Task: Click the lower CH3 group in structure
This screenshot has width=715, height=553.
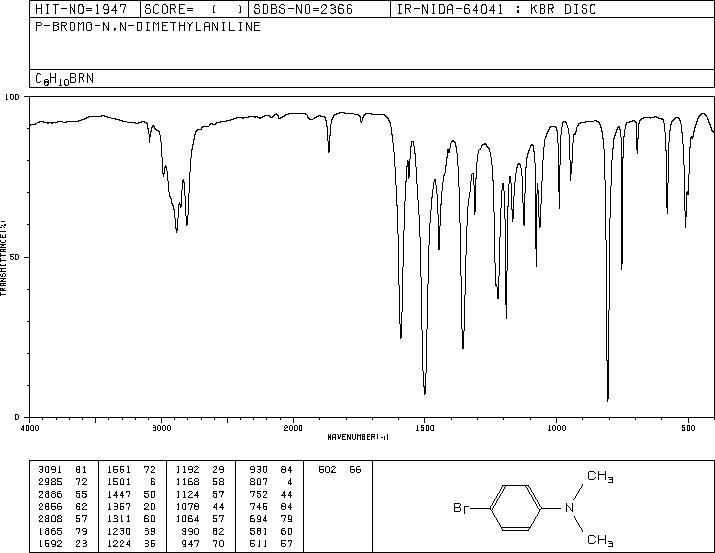Action: click(x=600, y=540)
